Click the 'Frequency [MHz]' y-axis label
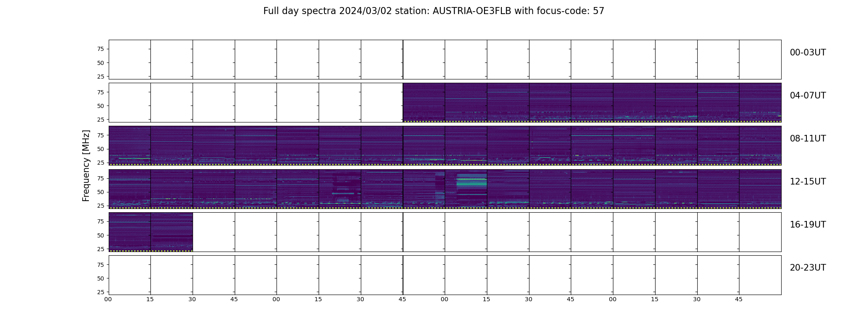Screen dimensions: 868x331 coord(86,165)
